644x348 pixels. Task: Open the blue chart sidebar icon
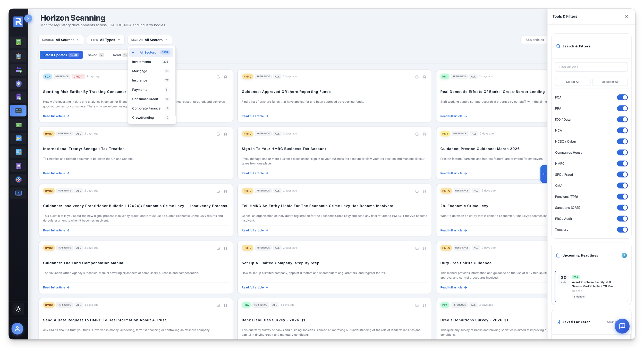pos(18,138)
